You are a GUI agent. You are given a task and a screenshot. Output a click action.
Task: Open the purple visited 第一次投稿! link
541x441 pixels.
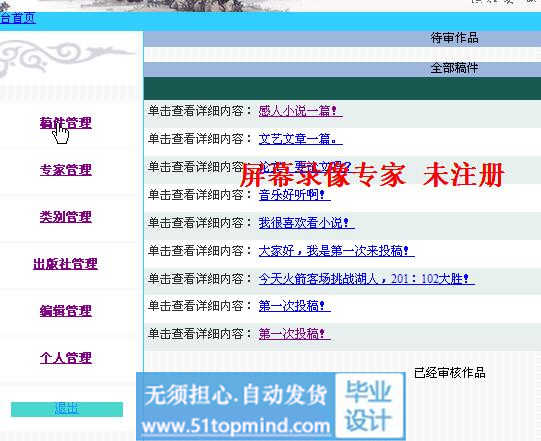click(294, 334)
